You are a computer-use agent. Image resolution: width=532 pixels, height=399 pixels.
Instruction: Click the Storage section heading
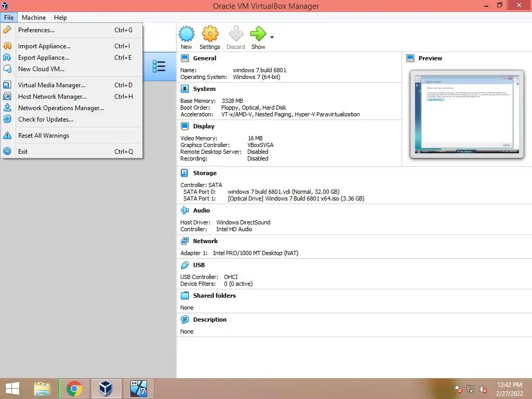click(x=205, y=173)
